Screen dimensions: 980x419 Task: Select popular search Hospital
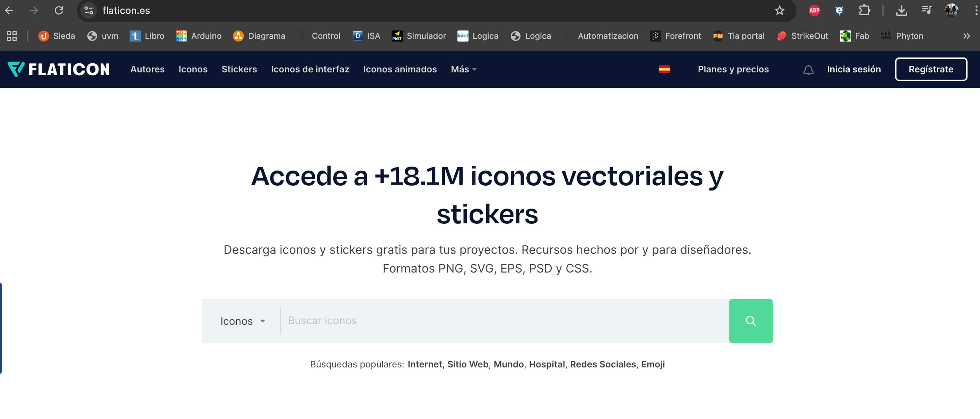click(547, 364)
